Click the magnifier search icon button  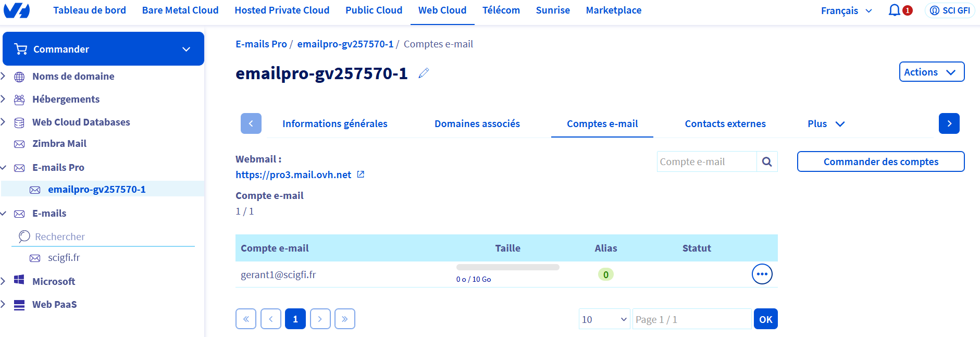tap(767, 162)
